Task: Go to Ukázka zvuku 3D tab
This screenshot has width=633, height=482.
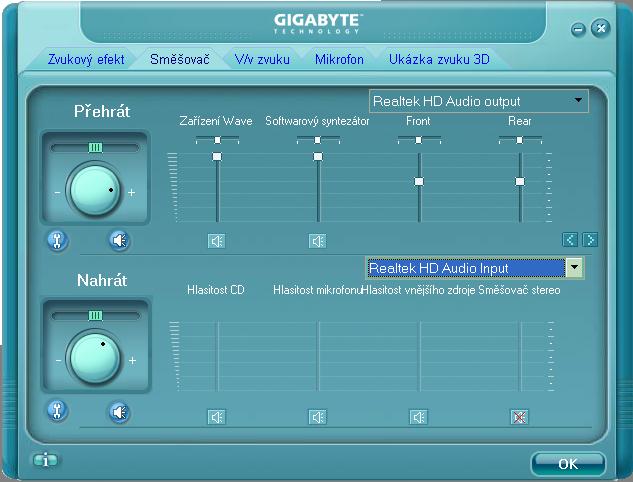Action: [439, 59]
